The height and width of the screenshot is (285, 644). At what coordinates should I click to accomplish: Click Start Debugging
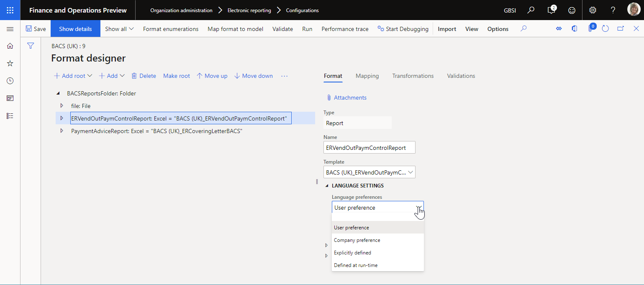(x=403, y=29)
